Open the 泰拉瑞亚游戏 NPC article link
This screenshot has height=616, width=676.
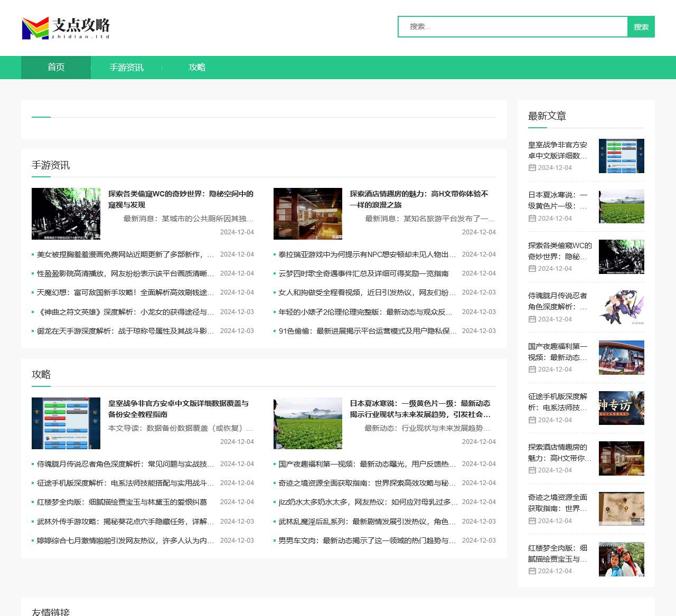(367, 254)
